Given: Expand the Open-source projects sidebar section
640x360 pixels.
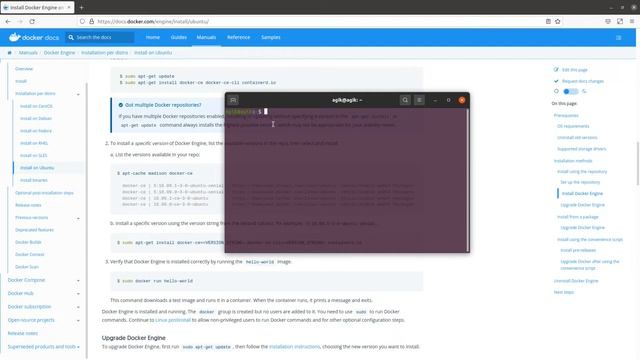Looking at the screenshot, I should (x=78, y=320).
